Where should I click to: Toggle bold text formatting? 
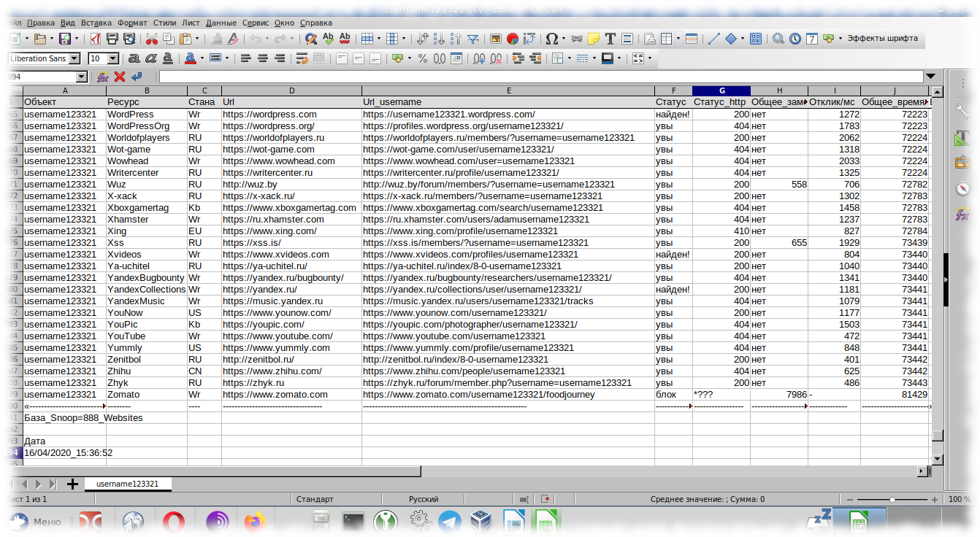134,58
